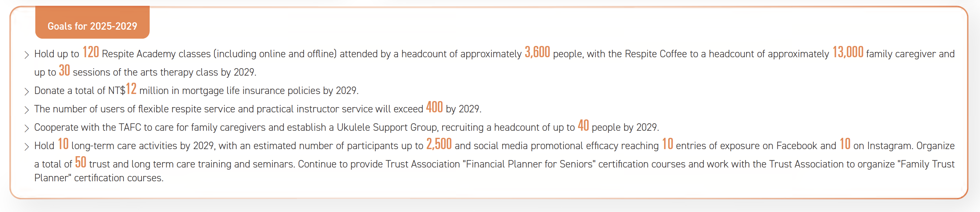Click the chevron beside Hold 10 long-term care activities
Image resolution: width=980 pixels, height=212 pixels.
click(x=26, y=147)
